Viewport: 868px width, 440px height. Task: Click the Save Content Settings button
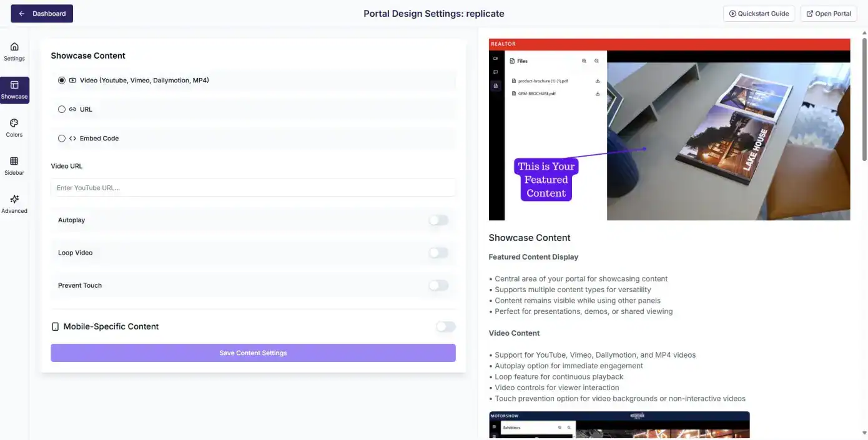pyautogui.click(x=253, y=353)
